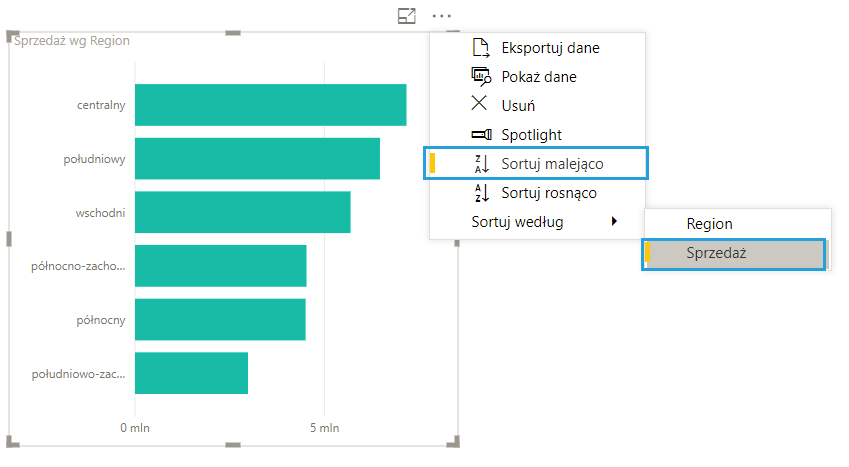This screenshot has height=467, width=849.
Task: Click the Eksportuj dane document icon
Action: point(480,47)
